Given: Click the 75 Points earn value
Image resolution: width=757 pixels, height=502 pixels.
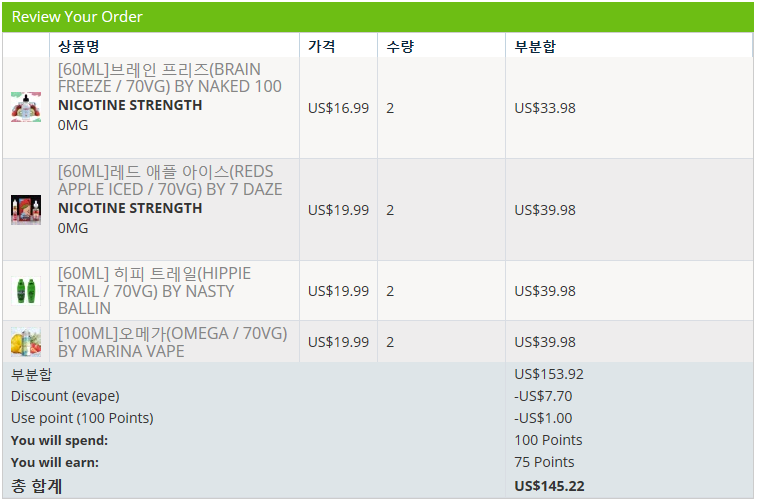Looking at the screenshot, I should (544, 462).
